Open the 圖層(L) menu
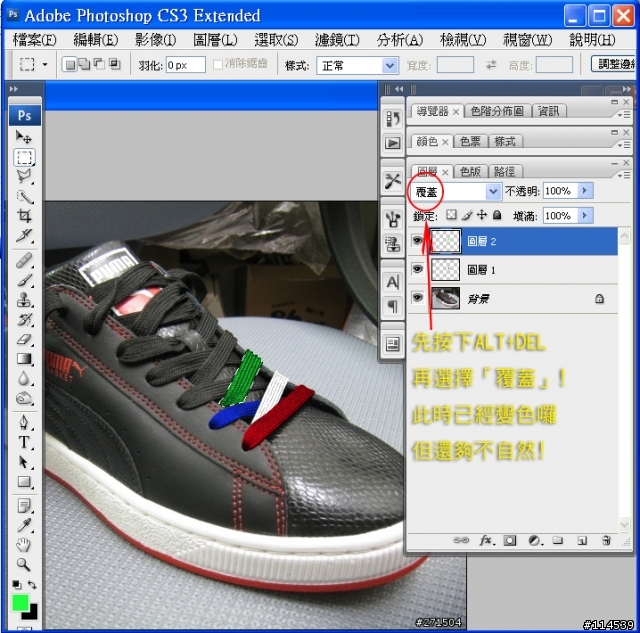Viewport: 640px width, 633px height. (215, 40)
